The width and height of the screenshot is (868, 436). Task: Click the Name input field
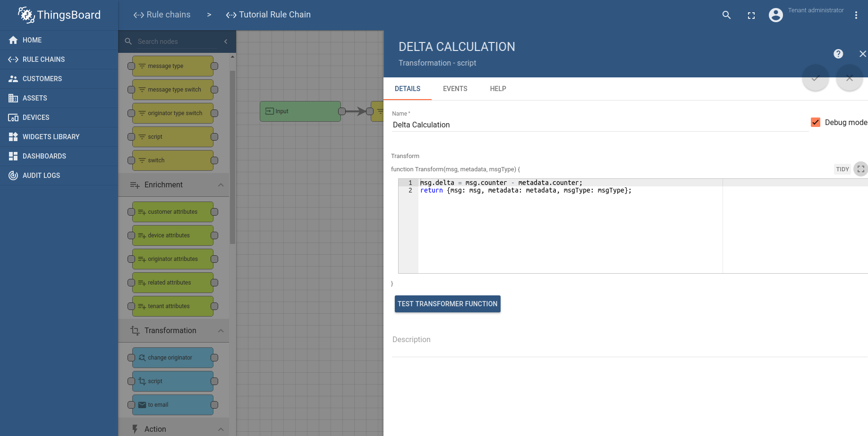click(600, 125)
